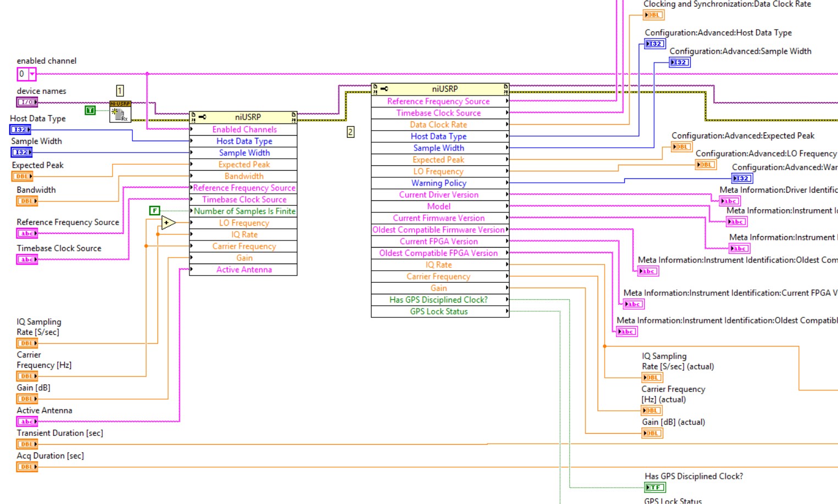
Task: Click Timebase Clock Source abc control terminal
Action: point(27,260)
